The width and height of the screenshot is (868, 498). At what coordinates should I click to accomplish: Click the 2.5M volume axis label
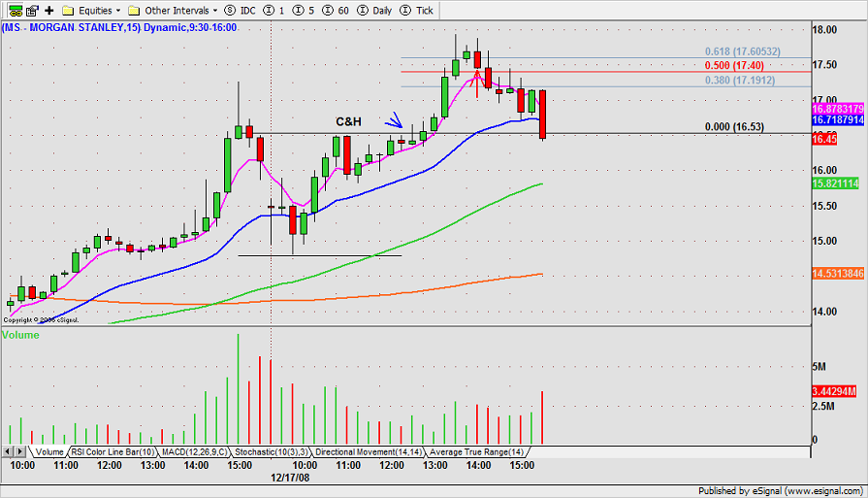point(823,406)
